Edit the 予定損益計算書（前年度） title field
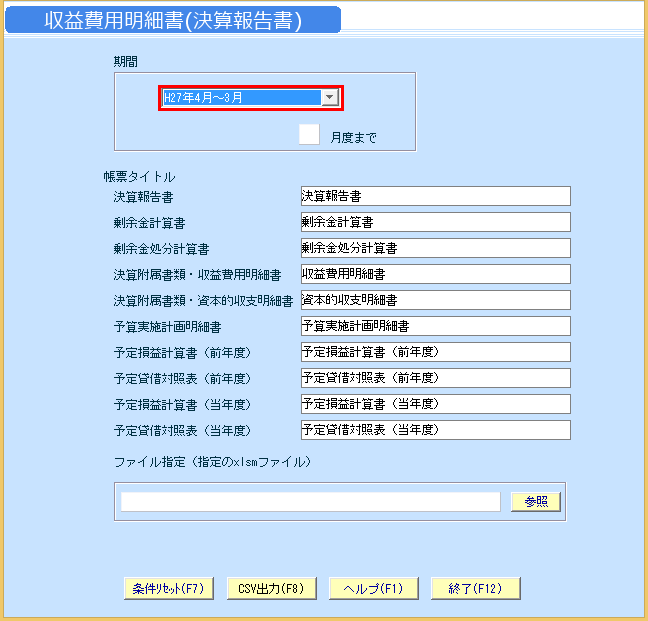The width and height of the screenshot is (648, 621). 436,352
